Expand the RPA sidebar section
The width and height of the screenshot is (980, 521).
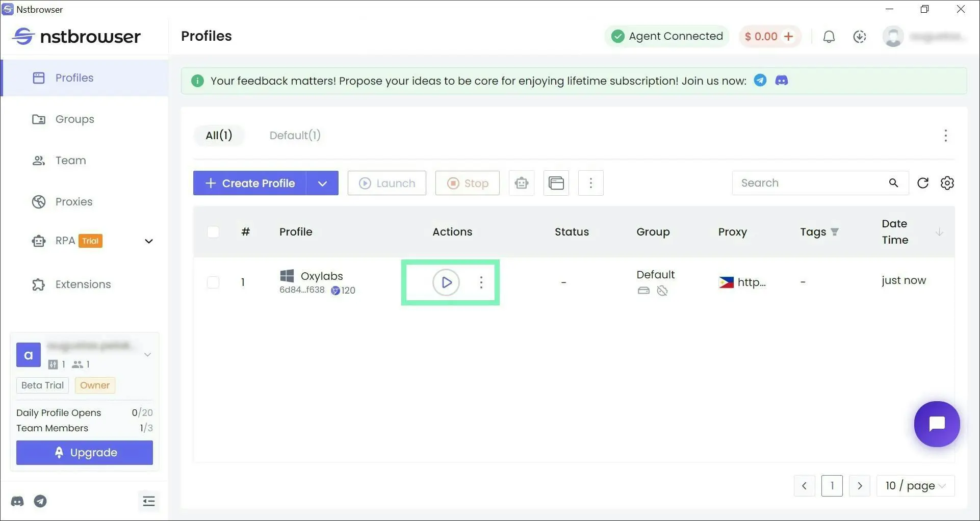[148, 241]
